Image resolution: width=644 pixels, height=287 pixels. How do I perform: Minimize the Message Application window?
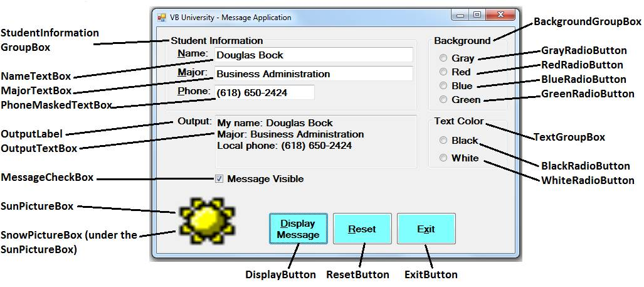point(460,16)
